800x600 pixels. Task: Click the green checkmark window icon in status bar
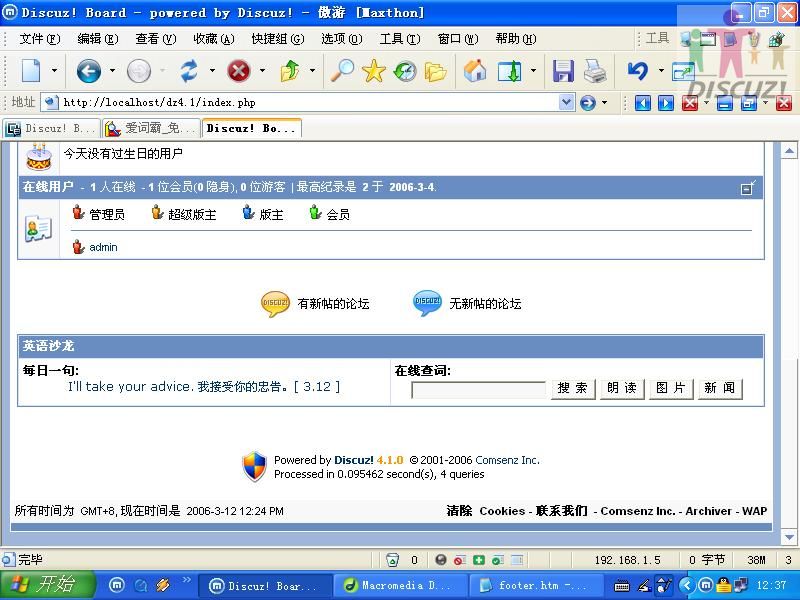(497, 560)
